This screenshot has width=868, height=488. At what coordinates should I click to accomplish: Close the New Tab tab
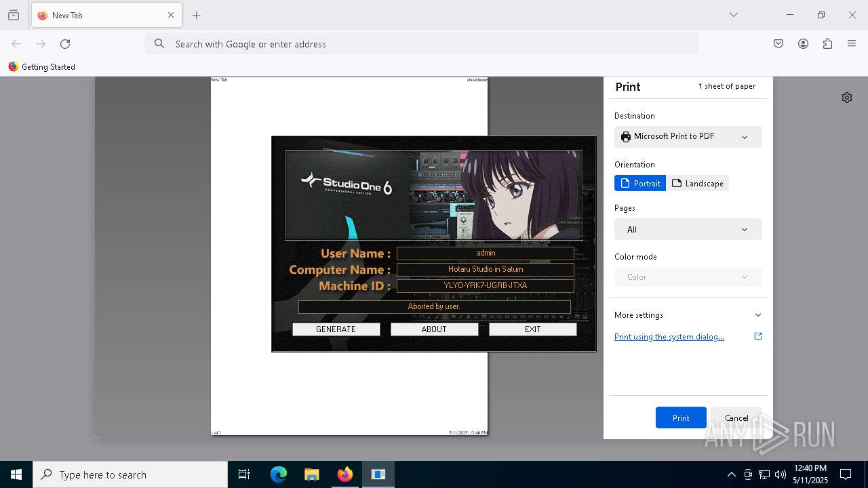click(171, 15)
